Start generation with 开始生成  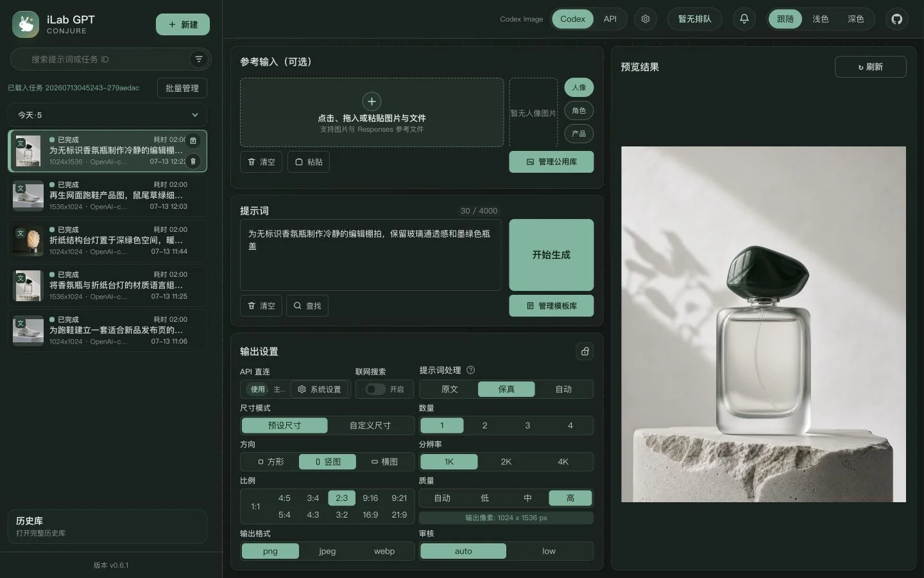tap(551, 255)
